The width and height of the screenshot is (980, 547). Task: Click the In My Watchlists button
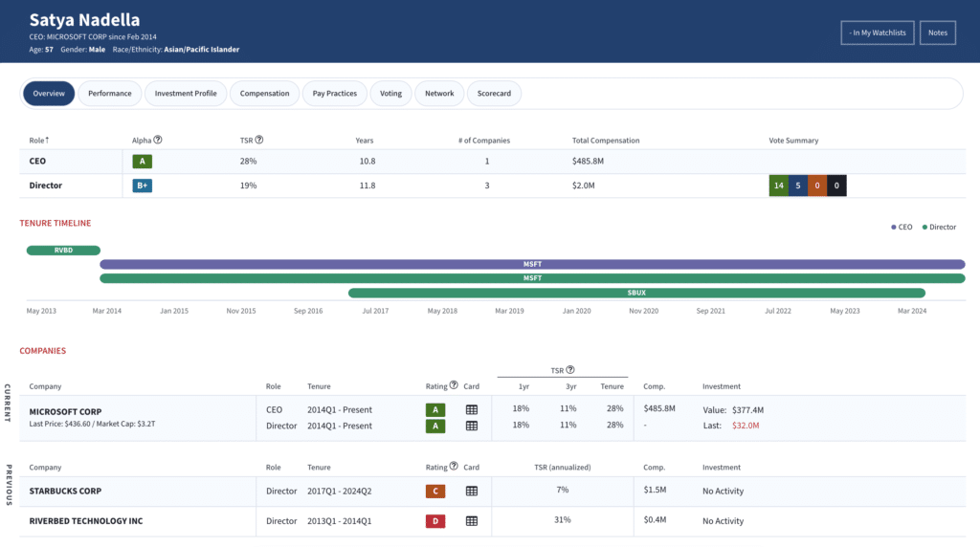878,33
